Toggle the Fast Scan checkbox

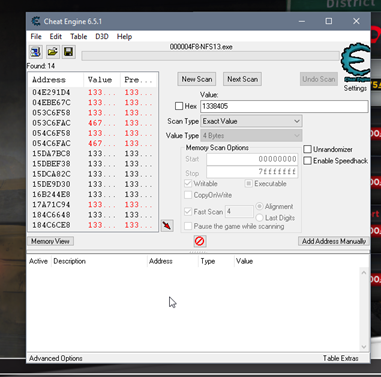[x=188, y=212]
